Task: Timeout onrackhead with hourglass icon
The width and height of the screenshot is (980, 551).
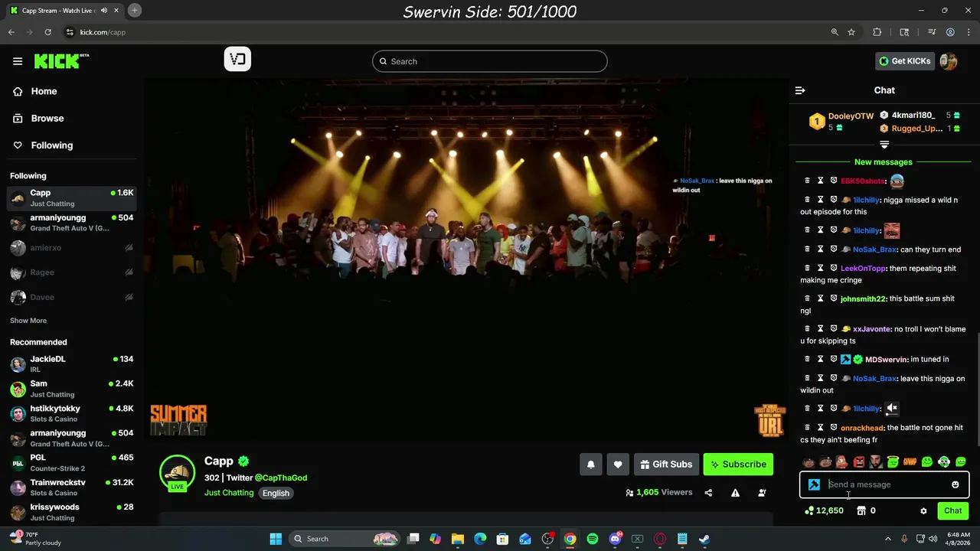Action: [x=820, y=428]
